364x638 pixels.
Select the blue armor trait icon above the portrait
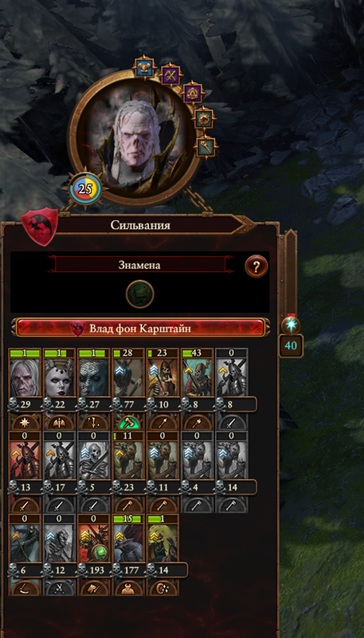click(145, 68)
